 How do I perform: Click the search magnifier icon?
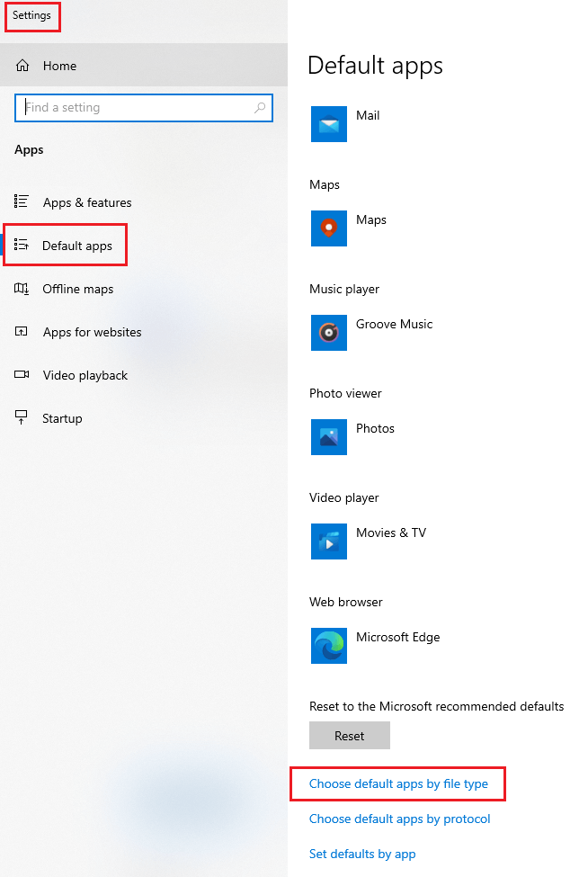[260, 107]
